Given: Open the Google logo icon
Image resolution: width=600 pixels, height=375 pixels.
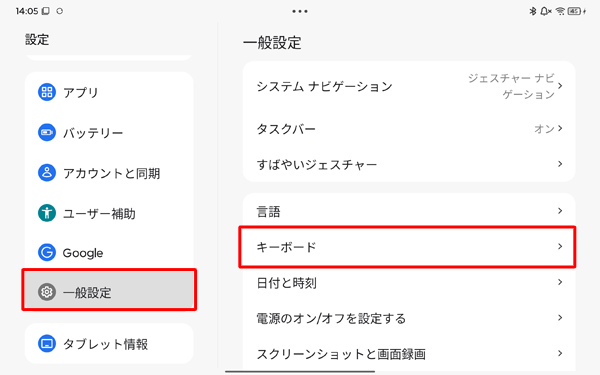Looking at the screenshot, I should coord(47,253).
